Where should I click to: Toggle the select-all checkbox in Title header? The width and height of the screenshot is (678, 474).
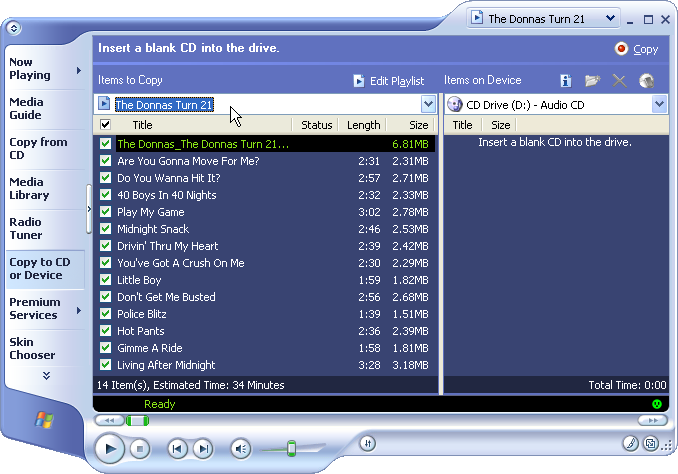point(105,125)
